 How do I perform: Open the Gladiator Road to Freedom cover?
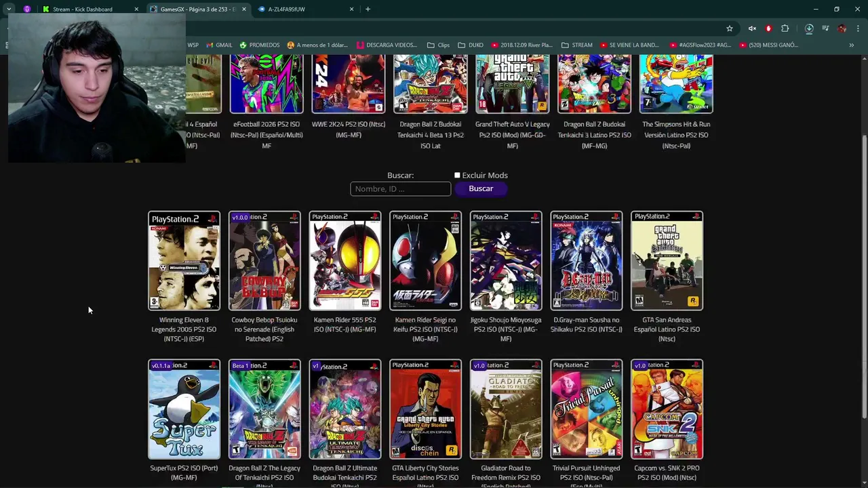pos(506,409)
